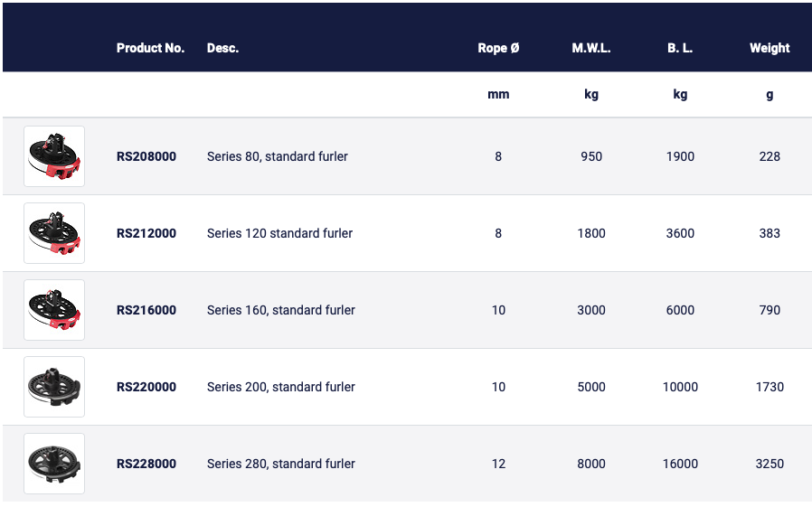Open the RS212000 furler thumbnail
Image resolution: width=812 pixels, height=507 pixels.
(x=54, y=233)
